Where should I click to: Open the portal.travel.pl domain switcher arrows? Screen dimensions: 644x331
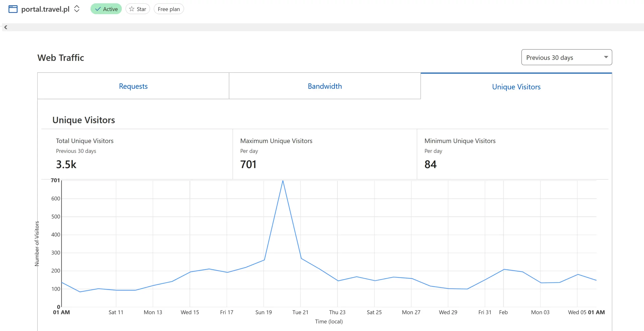tap(77, 9)
